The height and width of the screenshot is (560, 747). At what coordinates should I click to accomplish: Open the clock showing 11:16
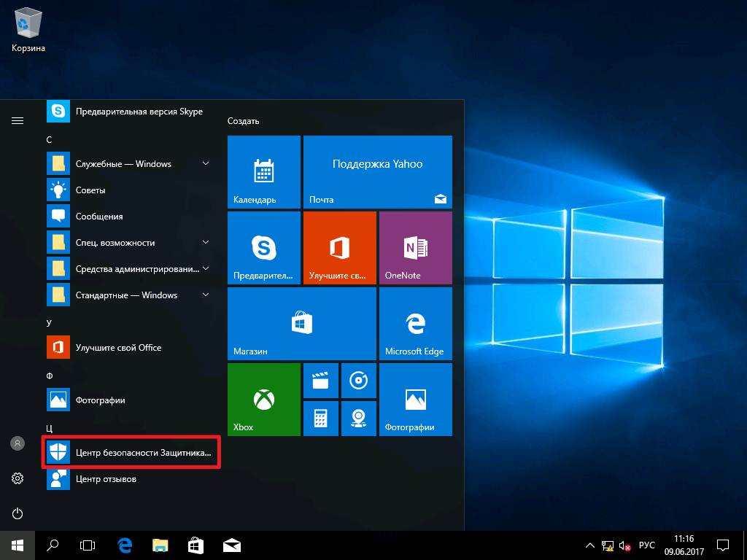684,545
